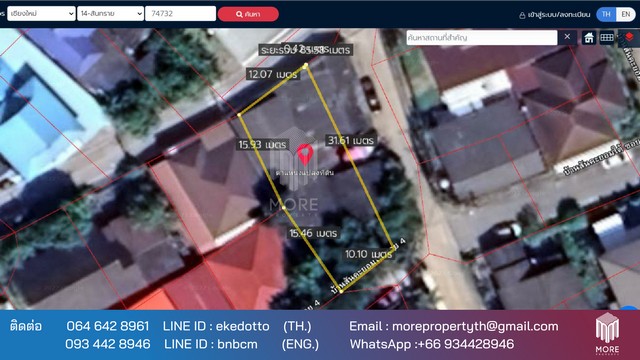Click the red ค้นหา search button
The height and width of the screenshot is (360, 640).
click(x=248, y=14)
